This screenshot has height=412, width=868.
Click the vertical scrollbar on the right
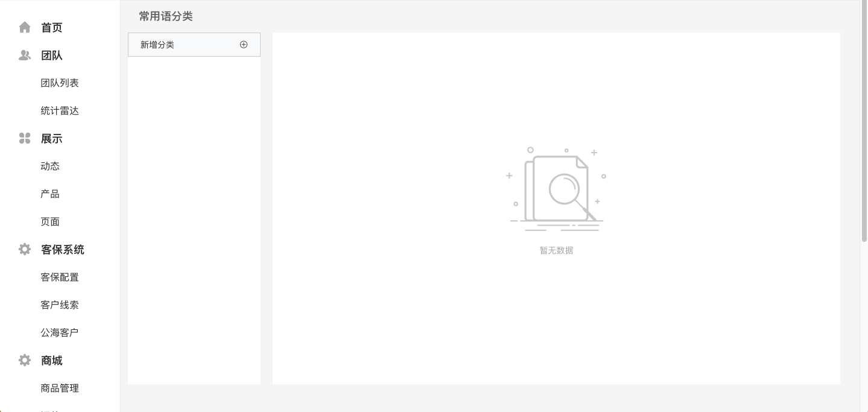pos(864,121)
